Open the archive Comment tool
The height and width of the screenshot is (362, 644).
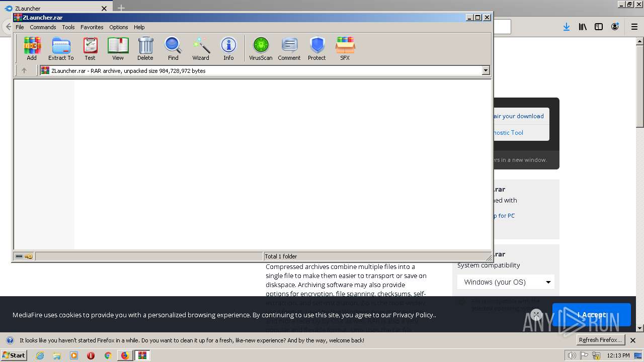289,48
